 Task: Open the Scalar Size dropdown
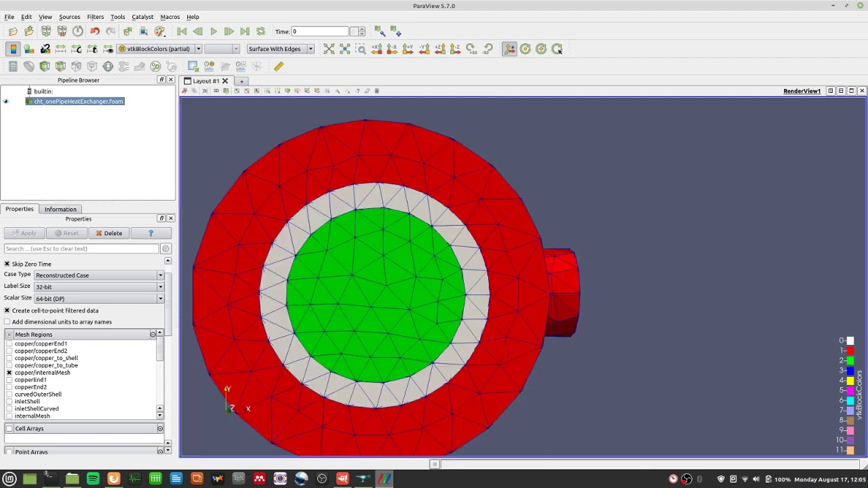tap(99, 298)
